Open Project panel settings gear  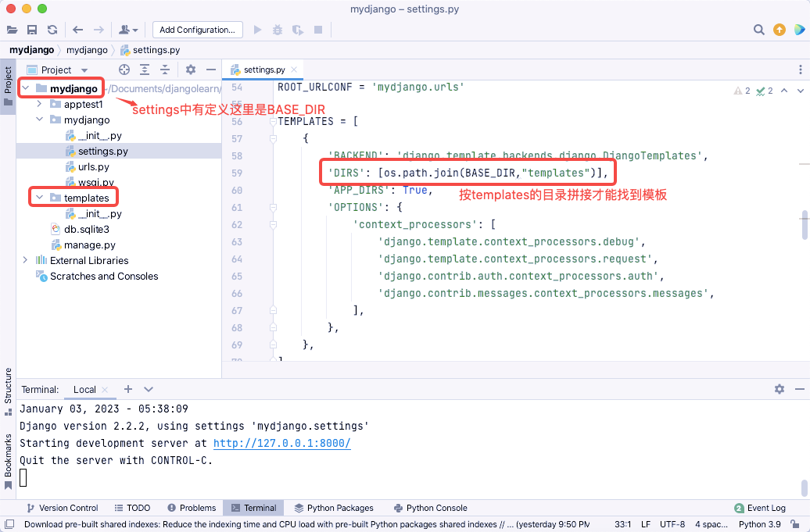tap(191, 70)
